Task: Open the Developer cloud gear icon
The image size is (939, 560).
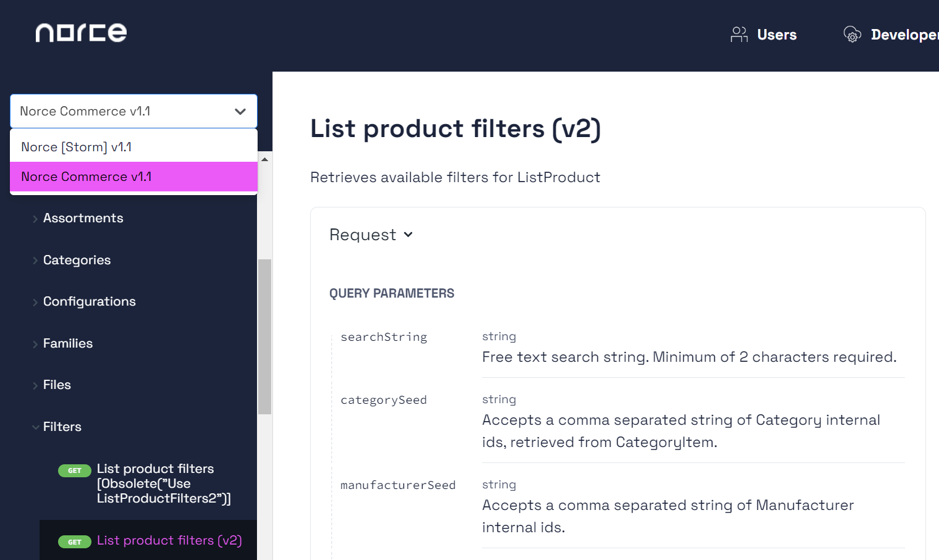Action: tap(853, 35)
